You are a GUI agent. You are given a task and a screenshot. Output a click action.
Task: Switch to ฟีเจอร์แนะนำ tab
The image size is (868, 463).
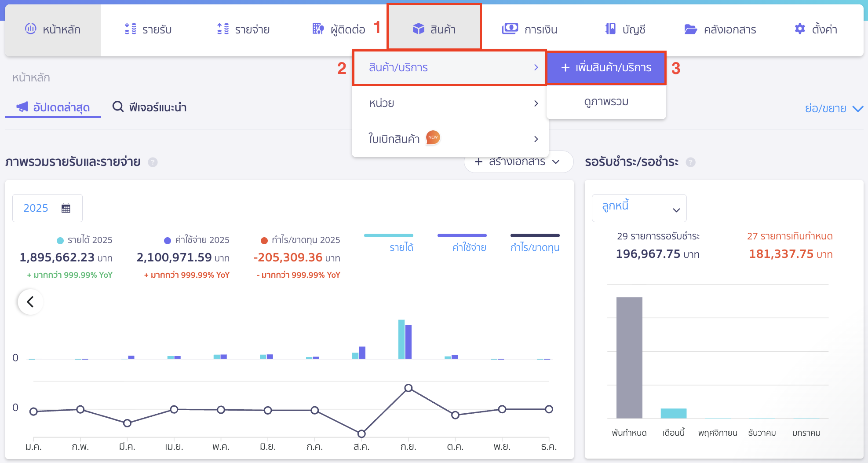coord(150,107)
